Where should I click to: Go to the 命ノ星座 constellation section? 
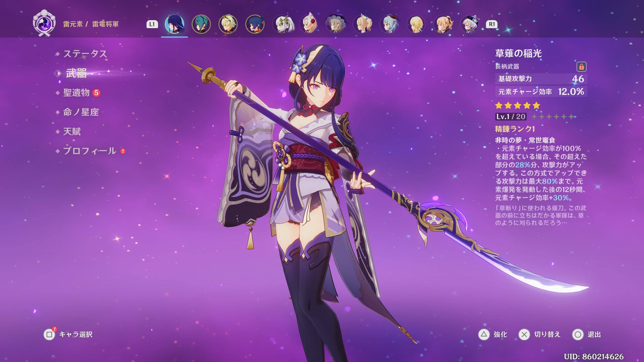point(81,112)
